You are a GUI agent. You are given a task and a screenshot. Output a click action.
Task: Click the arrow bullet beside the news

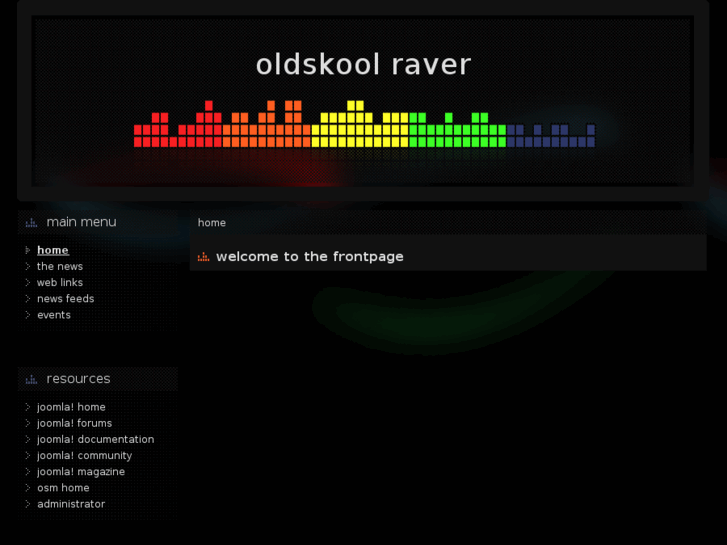27,267
